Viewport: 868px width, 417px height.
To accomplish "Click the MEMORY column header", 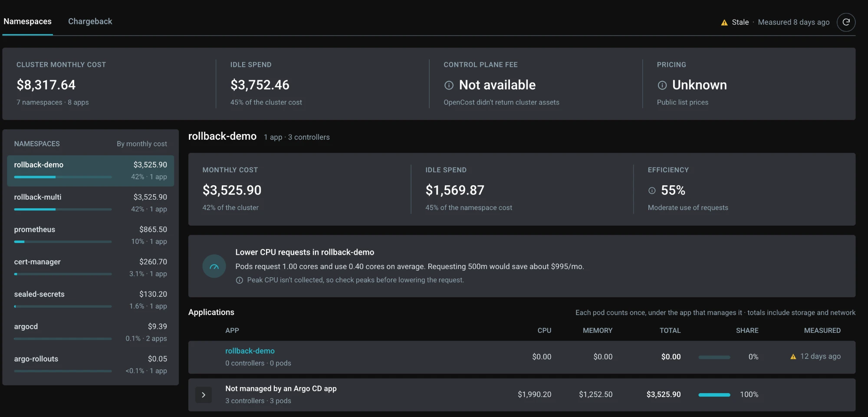I will pos(598,331).
